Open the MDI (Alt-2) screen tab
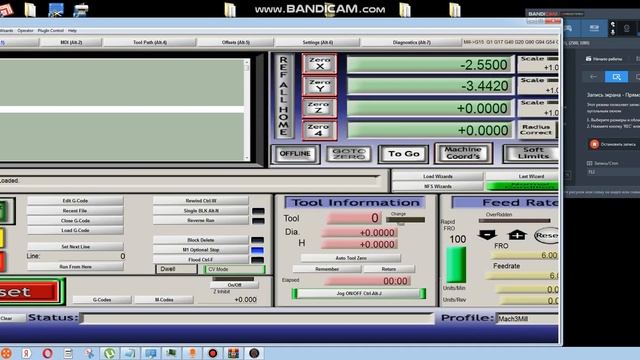 point(71,42)
